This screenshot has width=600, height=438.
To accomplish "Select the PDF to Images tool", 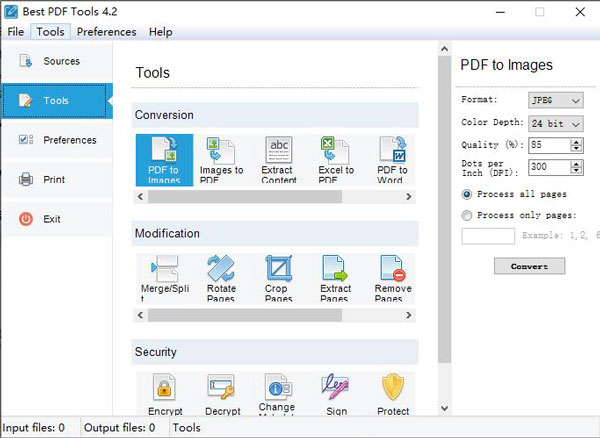I will coord(164,160).
